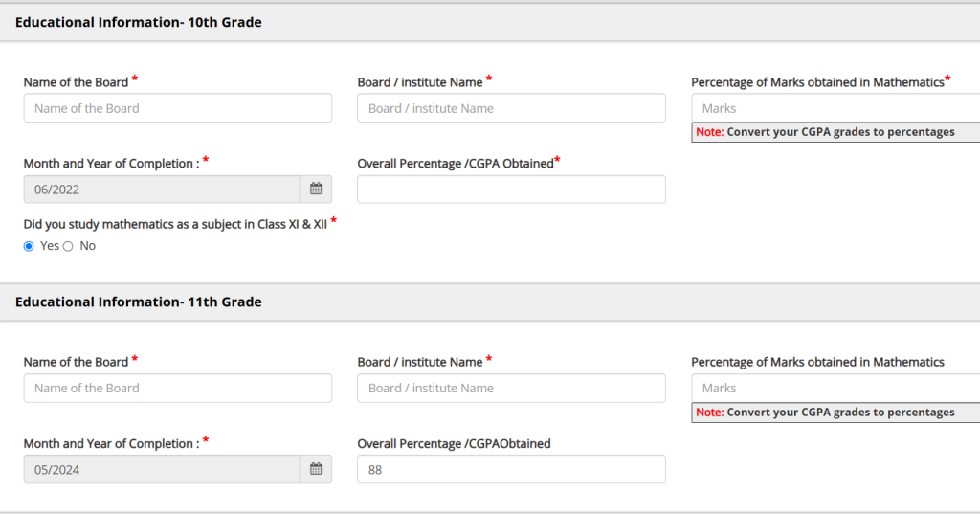The height and width of the screenshot is (514, 980).
Task: Click the 10th Grade Mathematics Marks field
Action: click(835, 108)
